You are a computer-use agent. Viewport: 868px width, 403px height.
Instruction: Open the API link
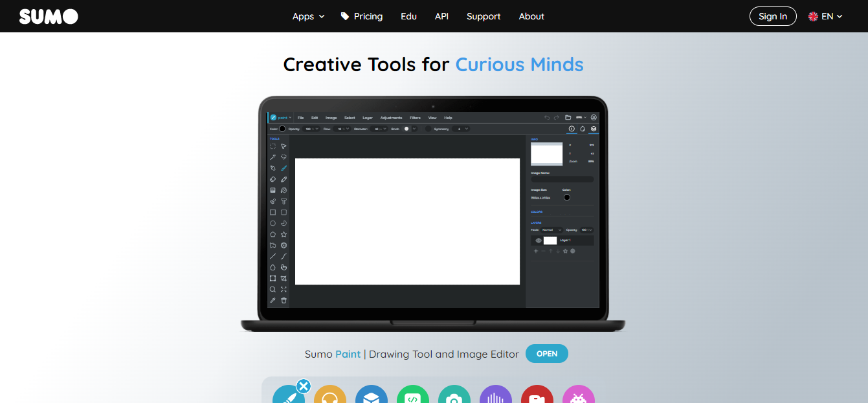(441, 16)
